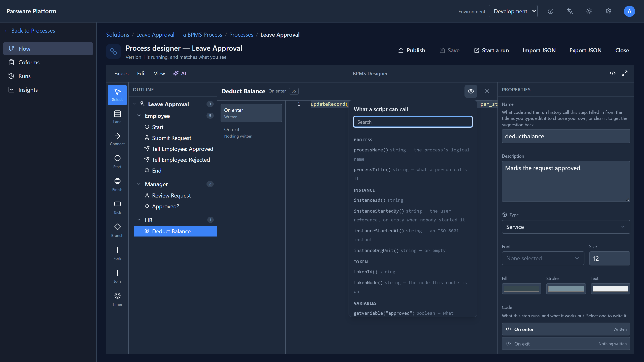The image size is (644, 362).
Task: Select the Lane tool
Action: (x=117, y=117)
